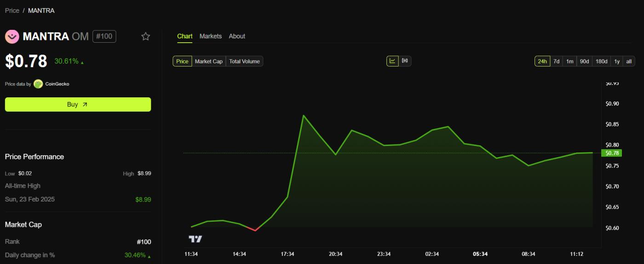
Task: Click the CoinGecko logo icon
Action: [38, 84]
